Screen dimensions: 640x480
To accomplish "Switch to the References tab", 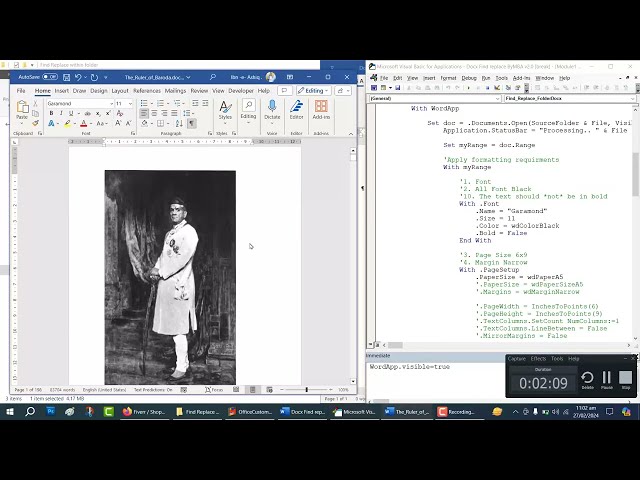I will (x=147, y=91).
